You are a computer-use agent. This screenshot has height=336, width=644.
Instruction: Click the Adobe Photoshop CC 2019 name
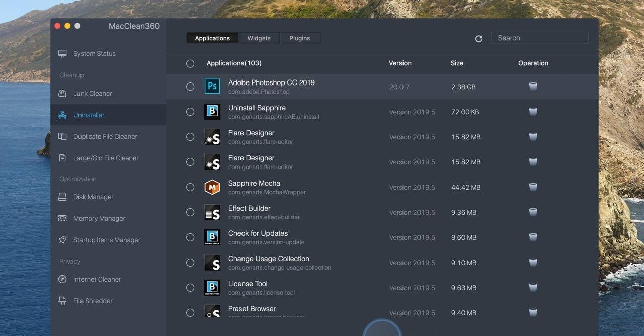272,82
